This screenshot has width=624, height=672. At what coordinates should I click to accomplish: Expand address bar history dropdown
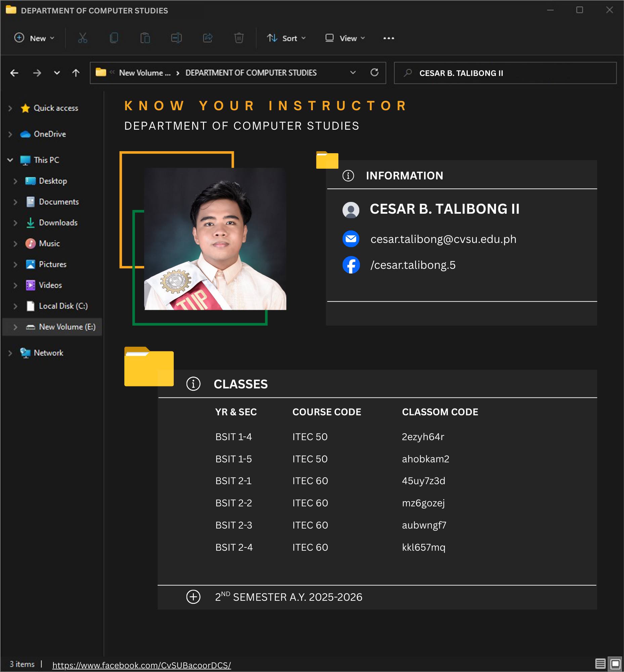353,73
